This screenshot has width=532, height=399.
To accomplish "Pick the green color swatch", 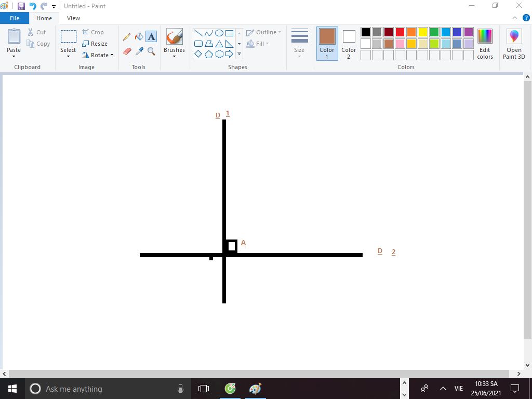I will coord(434,32).
